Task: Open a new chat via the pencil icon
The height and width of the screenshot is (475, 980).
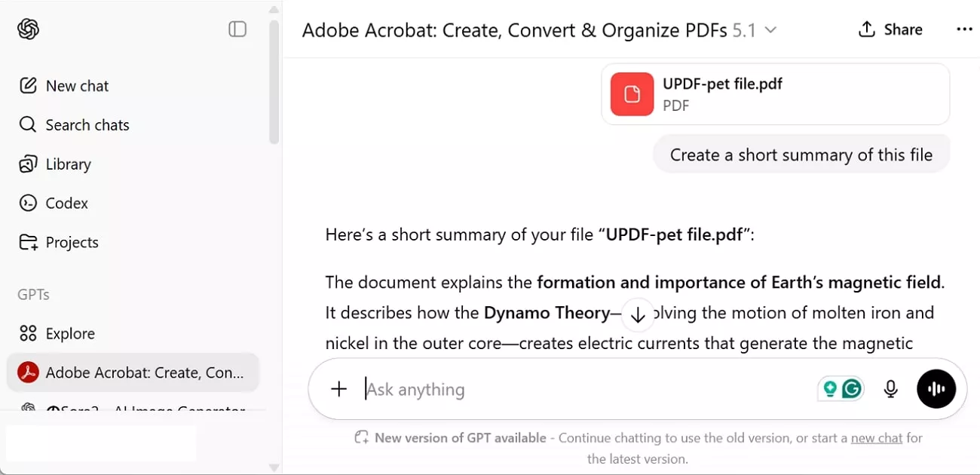Action: coord(29,85)
